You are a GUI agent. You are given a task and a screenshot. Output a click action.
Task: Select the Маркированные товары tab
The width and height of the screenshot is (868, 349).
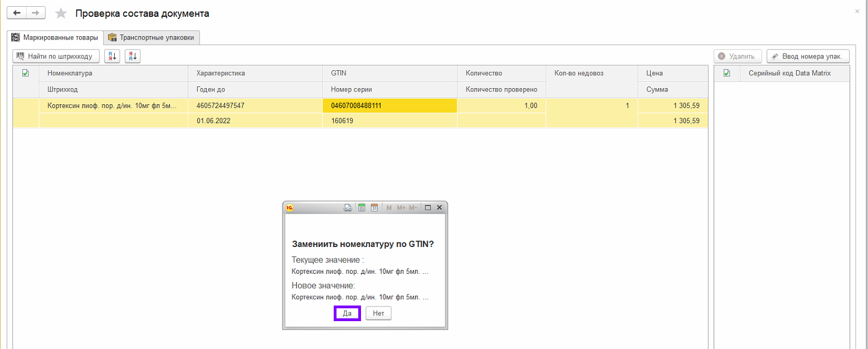pyautogui.click(x=55, y=37)
